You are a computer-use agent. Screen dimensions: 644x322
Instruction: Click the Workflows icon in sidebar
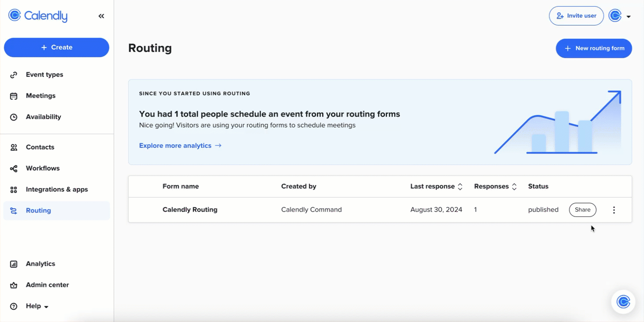tap(14, 168)
